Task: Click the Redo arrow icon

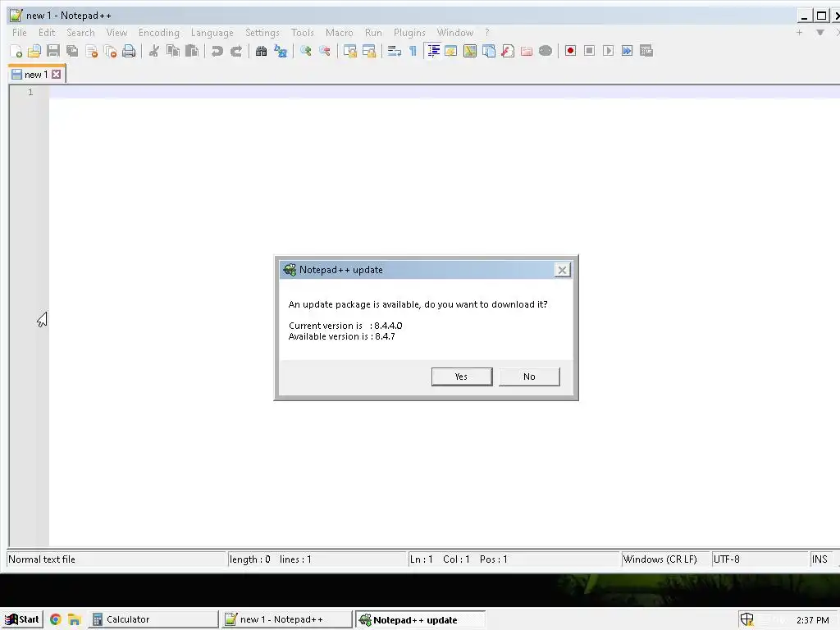Action: [235, 51]
